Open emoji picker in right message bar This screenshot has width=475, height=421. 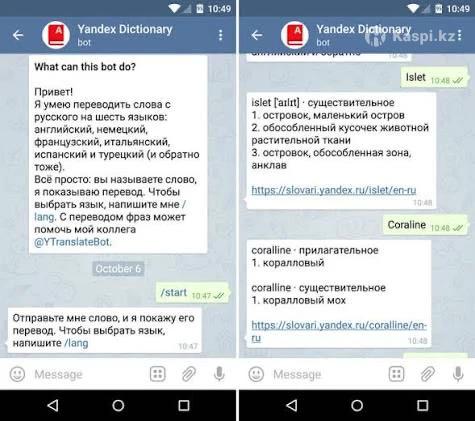pos(256,374)
